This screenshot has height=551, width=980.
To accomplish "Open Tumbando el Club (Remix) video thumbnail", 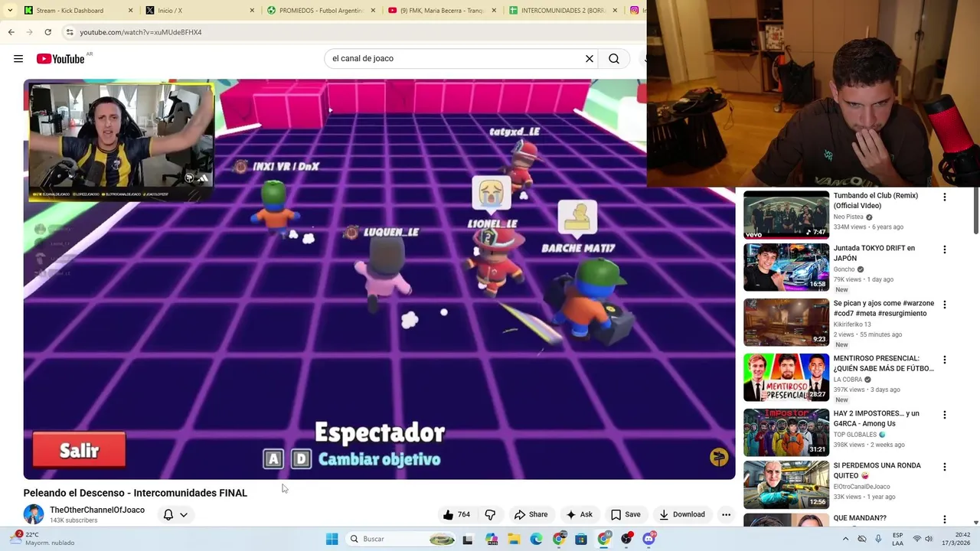I will 786,215.
